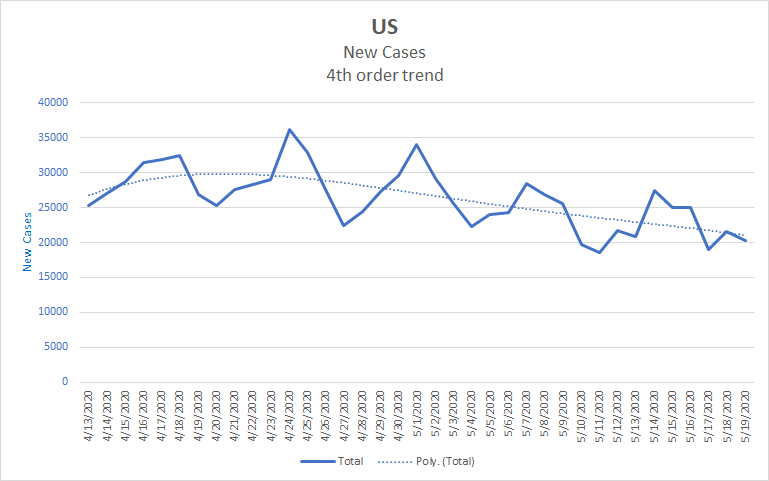Select the solid blue legend line swatch
The height and width of the screenshot is (481, 769).
click(x=318, y=461)
